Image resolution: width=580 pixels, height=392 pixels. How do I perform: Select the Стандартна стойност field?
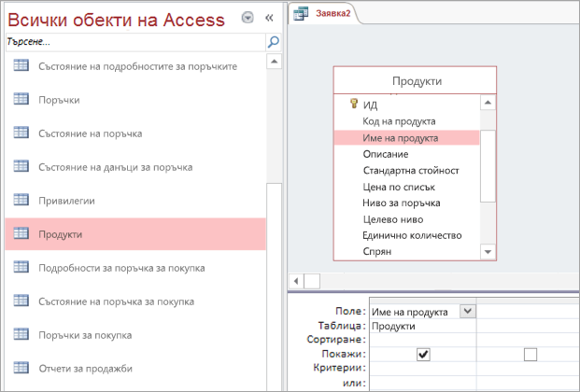[407, 170]
